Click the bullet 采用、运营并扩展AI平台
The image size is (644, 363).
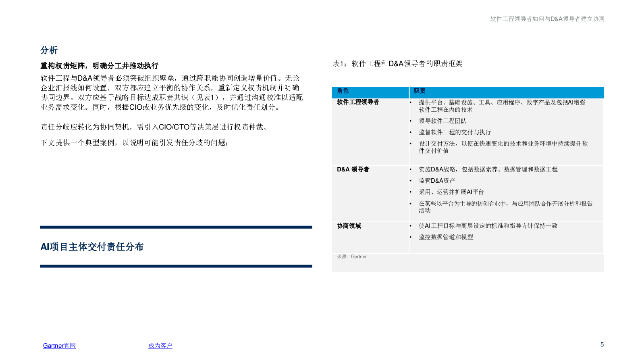[451, 192]
